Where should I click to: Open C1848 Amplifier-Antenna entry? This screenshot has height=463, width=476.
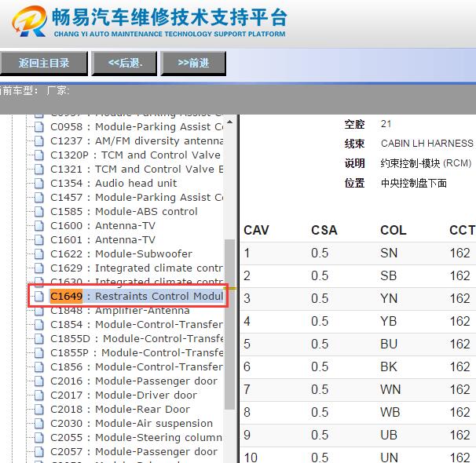[x=120, y=311]
